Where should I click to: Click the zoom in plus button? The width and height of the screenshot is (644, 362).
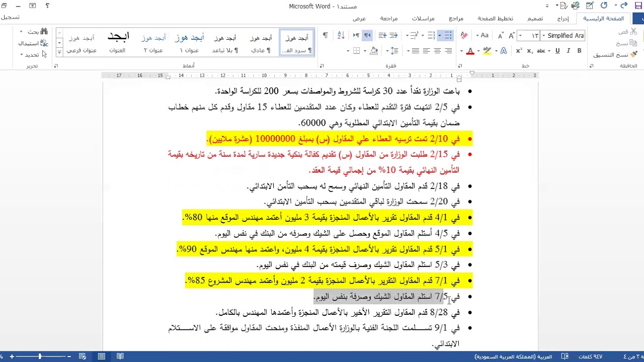(x=11, y=356)
